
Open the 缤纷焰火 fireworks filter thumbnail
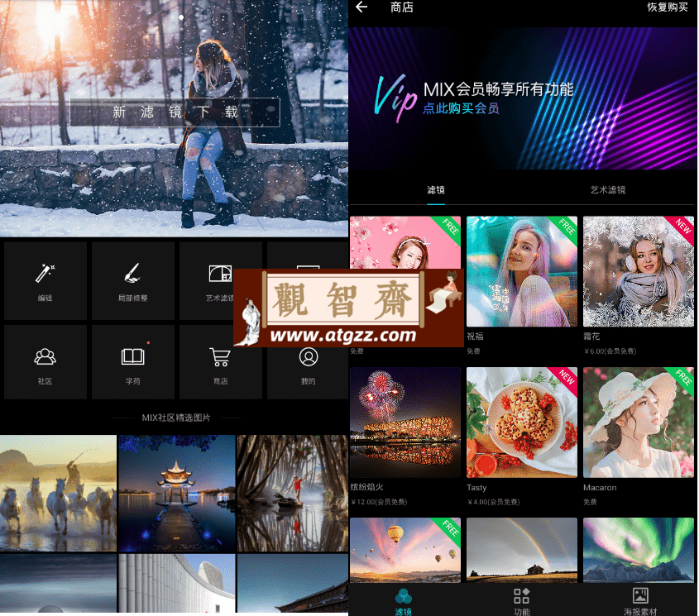point(405,423)
